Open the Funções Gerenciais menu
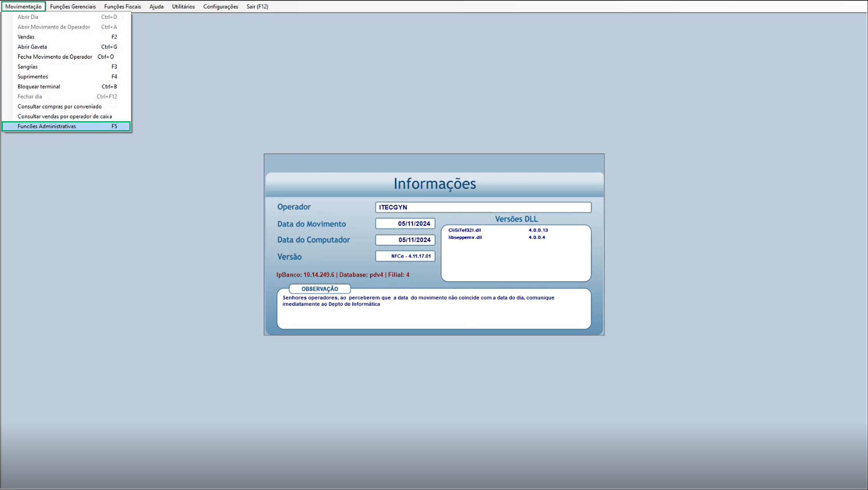The width and height of the screenshot is (868, 490). [x=73, y=7]
